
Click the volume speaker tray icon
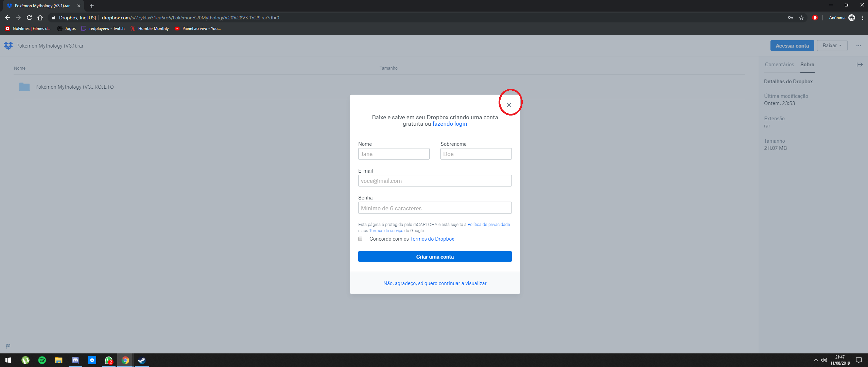point(824,360)
